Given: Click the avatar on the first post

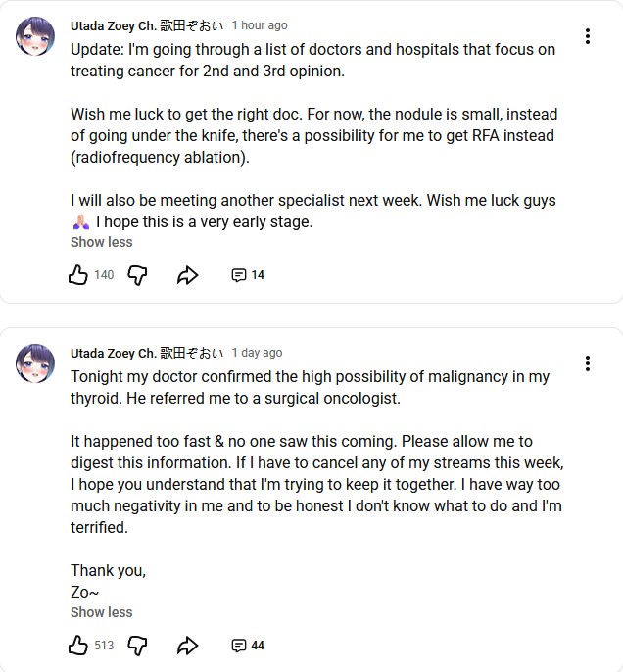Looking at the screenshot, I should 35,36.
